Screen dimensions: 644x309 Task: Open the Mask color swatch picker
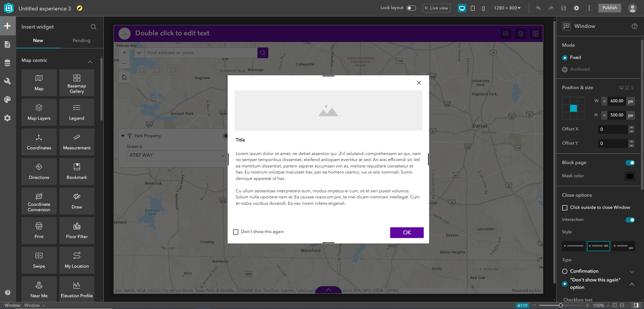coord(630,176)
